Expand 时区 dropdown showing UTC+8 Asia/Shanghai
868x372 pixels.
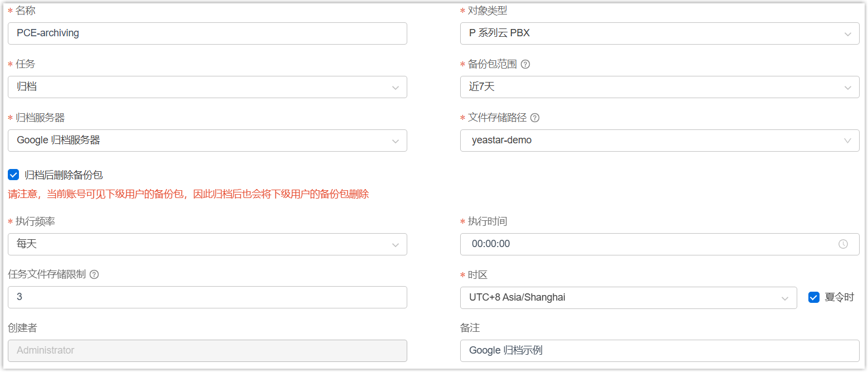tap(628, 298)
